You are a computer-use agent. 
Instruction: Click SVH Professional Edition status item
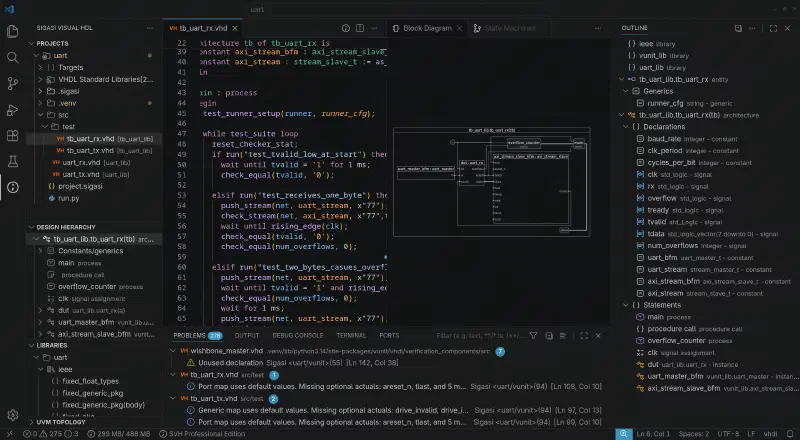tap(202, 434)
